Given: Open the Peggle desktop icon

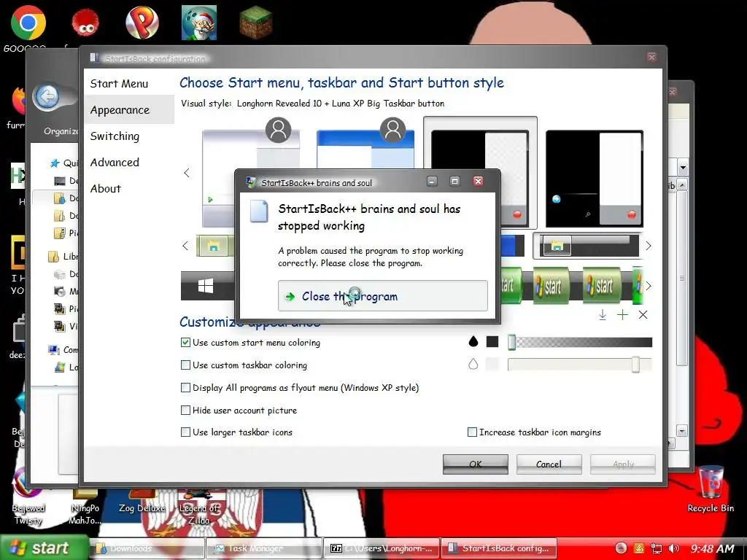Looking at the screenshot, I should click(x=142, y=23).
